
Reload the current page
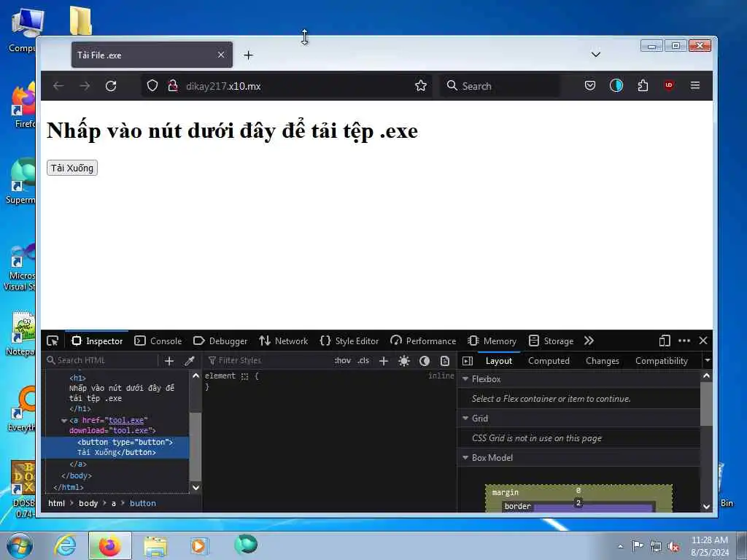tap(111, 86)
